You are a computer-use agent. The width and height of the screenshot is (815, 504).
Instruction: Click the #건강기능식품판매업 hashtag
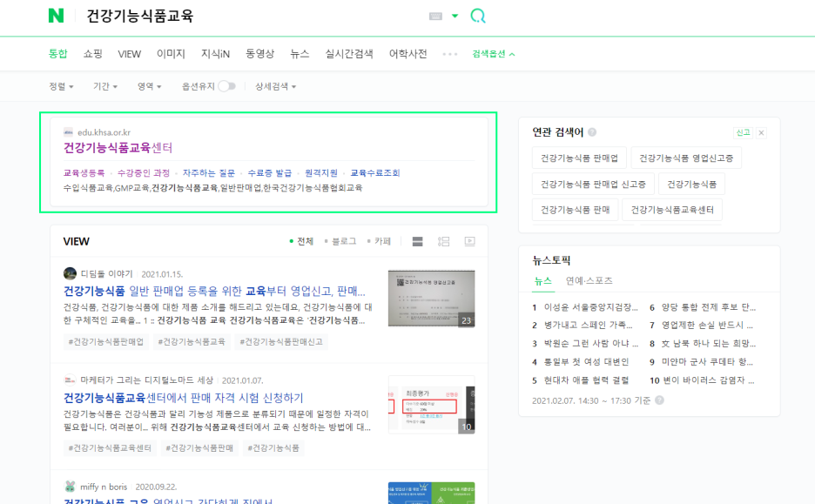click(106, 342)
